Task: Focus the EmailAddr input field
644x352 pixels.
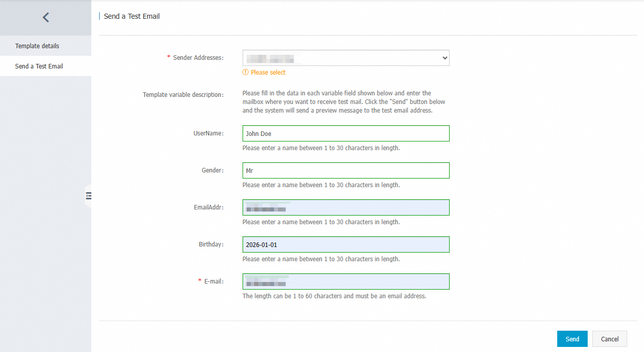Action: (x=346, y=207)
